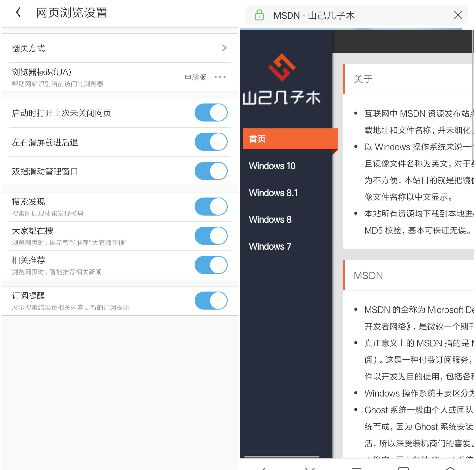
Task: Click the green lock security icon
Action: 259,15
